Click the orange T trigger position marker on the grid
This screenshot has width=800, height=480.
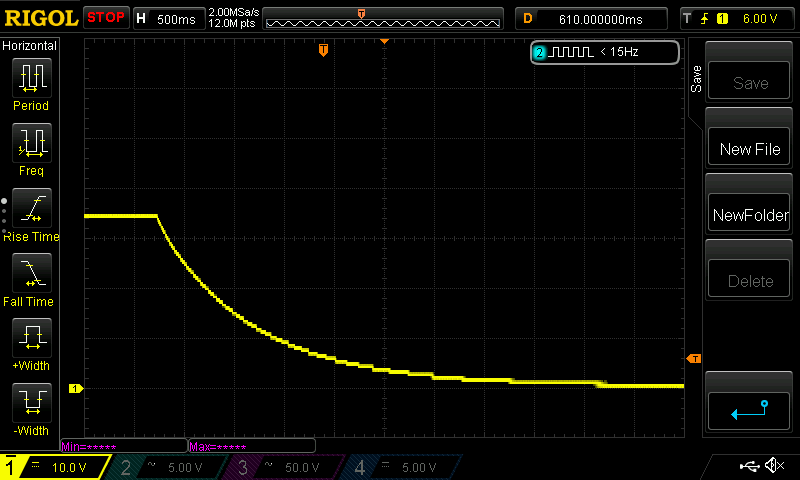click(323, 49)
